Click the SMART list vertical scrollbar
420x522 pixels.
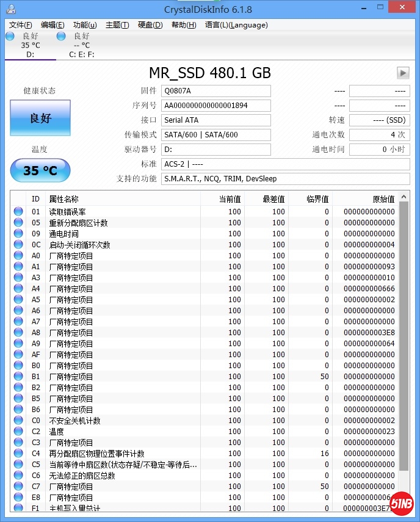click(x=404, y=342)
